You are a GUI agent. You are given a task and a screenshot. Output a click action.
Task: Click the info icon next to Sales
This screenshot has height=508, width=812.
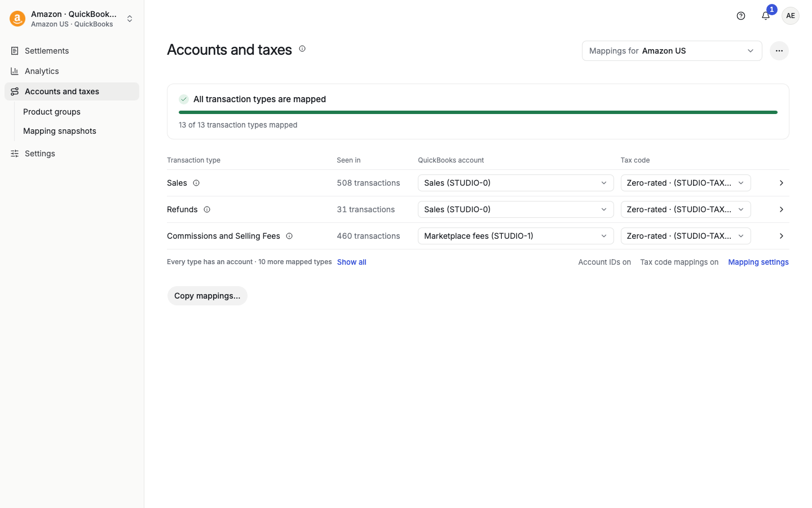(196, 183)
